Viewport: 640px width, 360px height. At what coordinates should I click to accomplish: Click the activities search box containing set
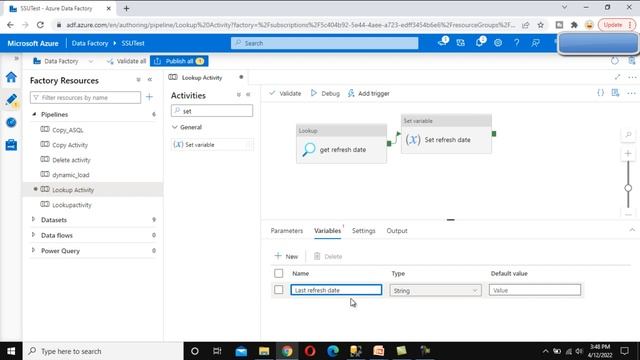pyautogui.click(x=212, y=111)
